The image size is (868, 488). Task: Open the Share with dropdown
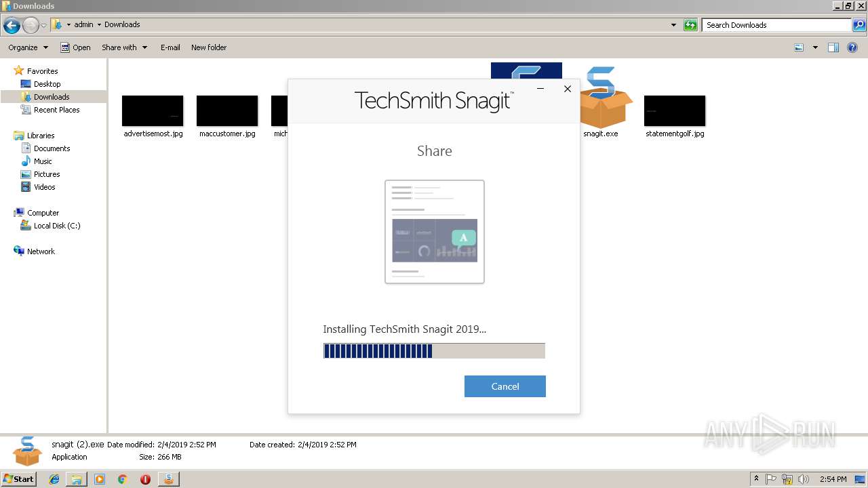click(124, 47)
